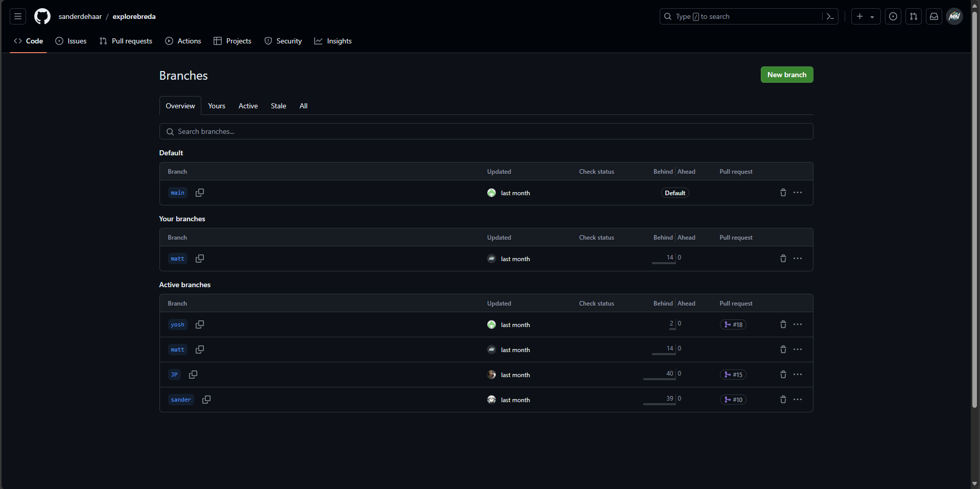The height and width of the screenshot is (489, 980).
Task: Click the copy icon beside sander branch
Action: click(x=206, y=400)
